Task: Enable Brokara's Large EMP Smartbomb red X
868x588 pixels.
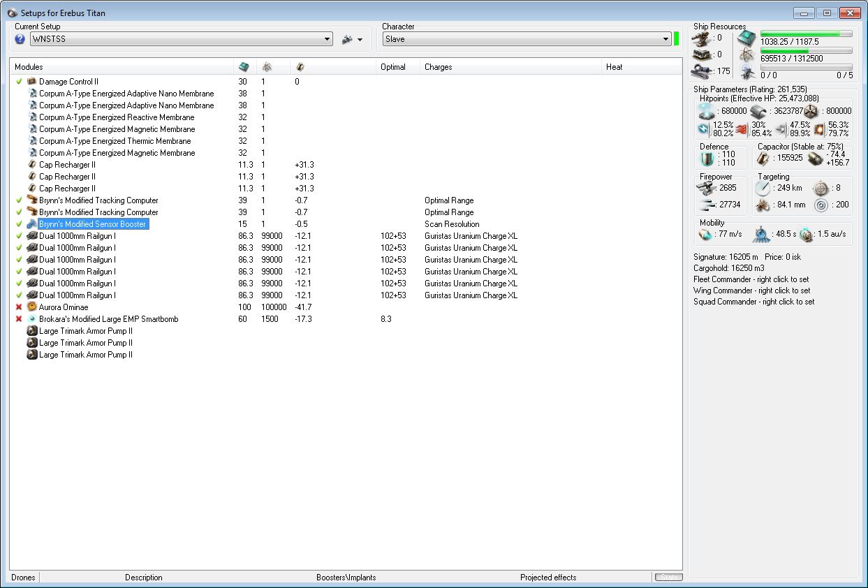Action: [x=19, y=319]
